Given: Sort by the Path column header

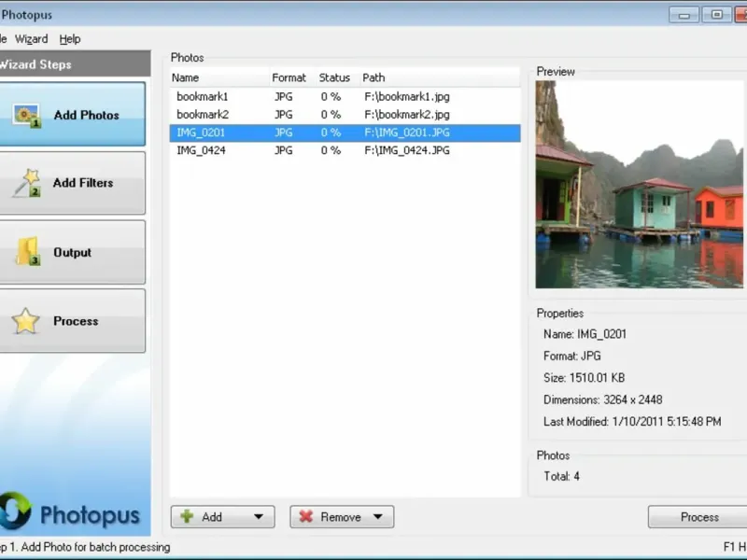Looking at the screenshot, I should 440,77.
